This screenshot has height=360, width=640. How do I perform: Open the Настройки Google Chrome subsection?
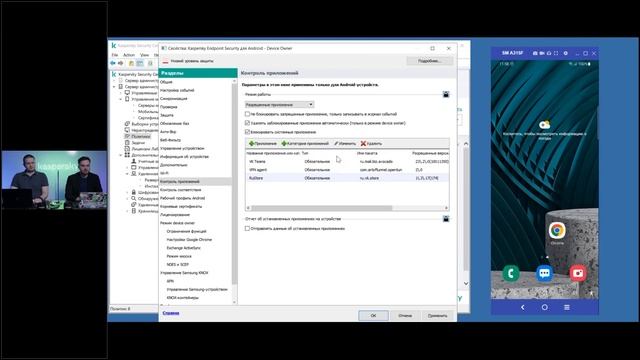tap(189, 240)
